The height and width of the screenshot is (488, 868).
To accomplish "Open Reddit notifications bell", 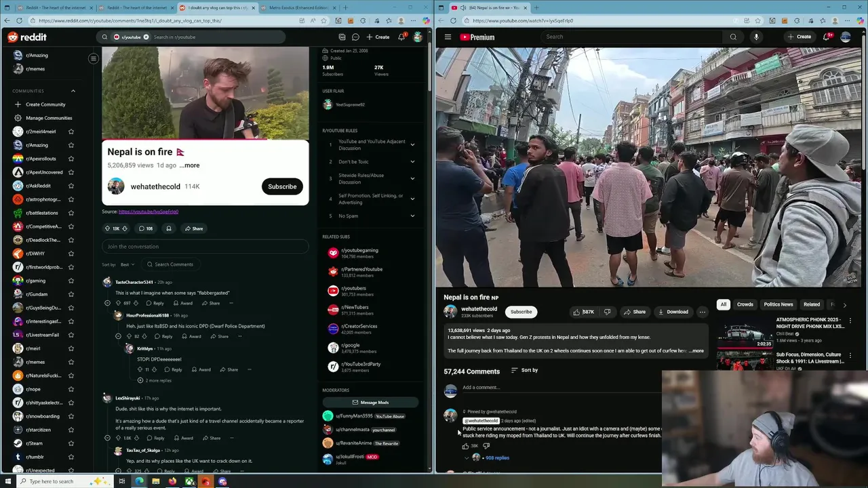I will click(x=401, y=37).
